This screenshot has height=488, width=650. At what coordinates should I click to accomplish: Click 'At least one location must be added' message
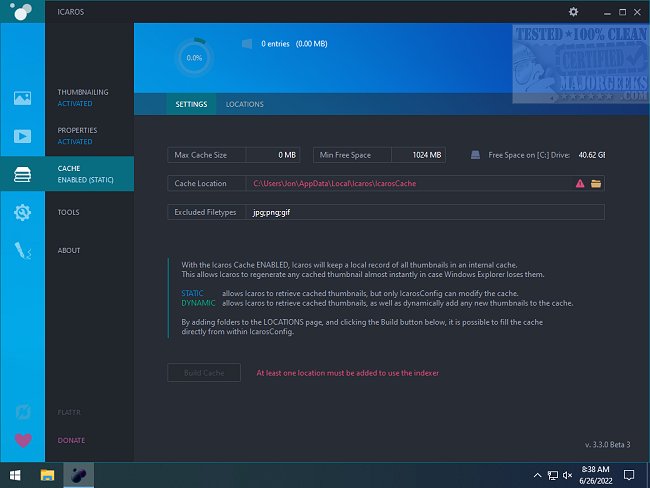347,373
